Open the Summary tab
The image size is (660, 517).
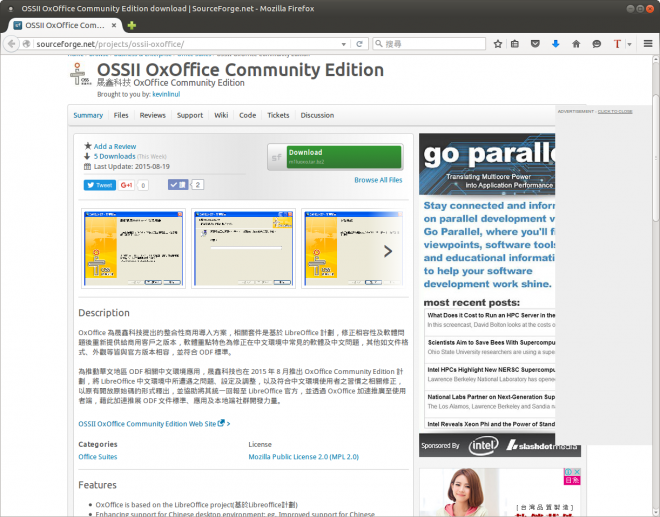click(88, 115)
